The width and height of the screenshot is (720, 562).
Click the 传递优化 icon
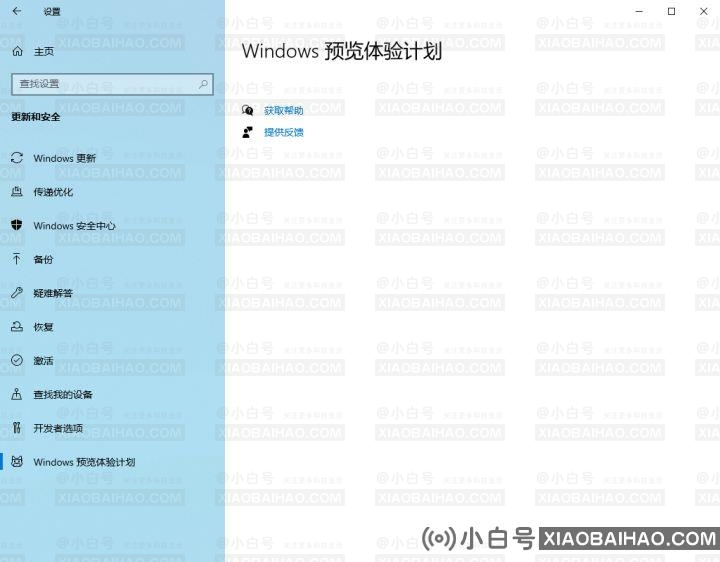[x=17, y=192]
